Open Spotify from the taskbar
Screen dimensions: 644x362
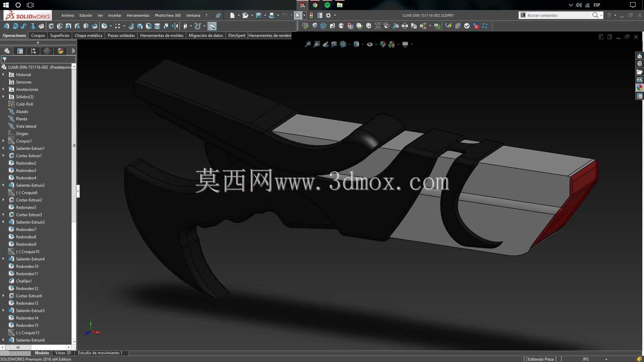[x=327, y=5]
